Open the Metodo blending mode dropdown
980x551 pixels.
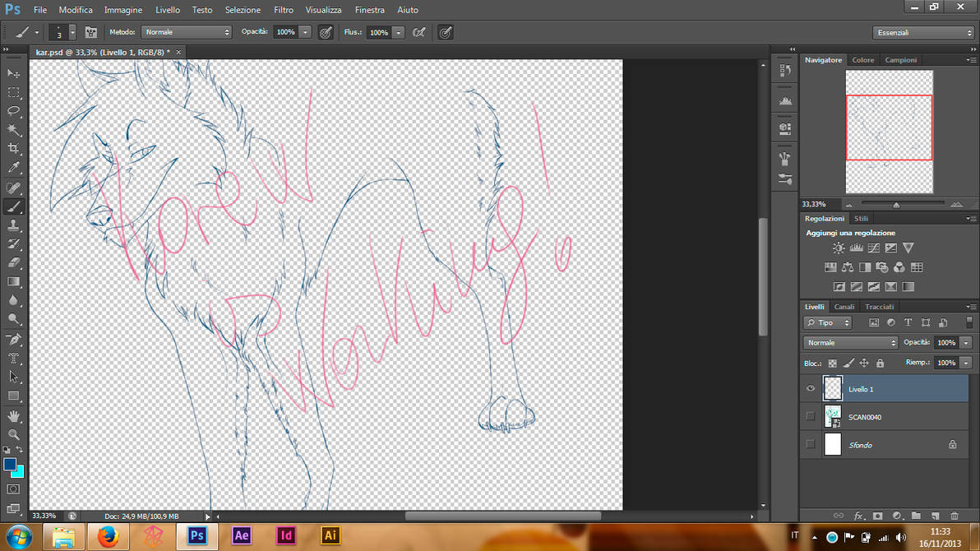[x=187, y=32]
